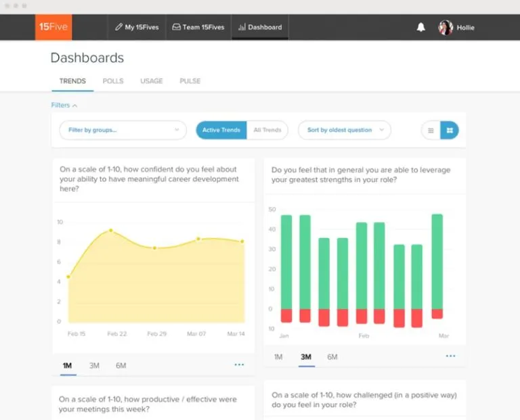Open Sort by oldest question dropdown
This screenshot has width=520, height=420.
(x=345, y=131)
